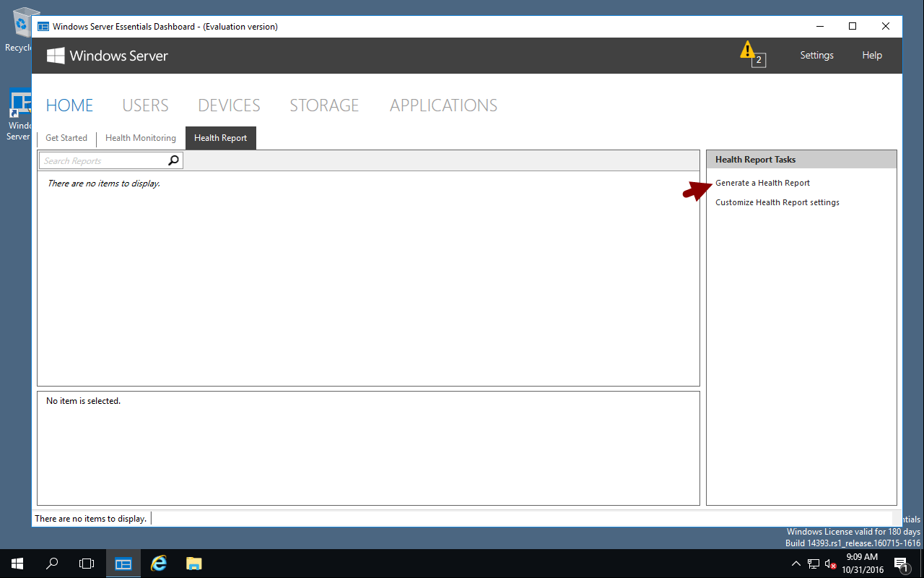The width and height of the screenshot is (924, 578).
Task: Go to the HOME section
Action: pos(69,105)
